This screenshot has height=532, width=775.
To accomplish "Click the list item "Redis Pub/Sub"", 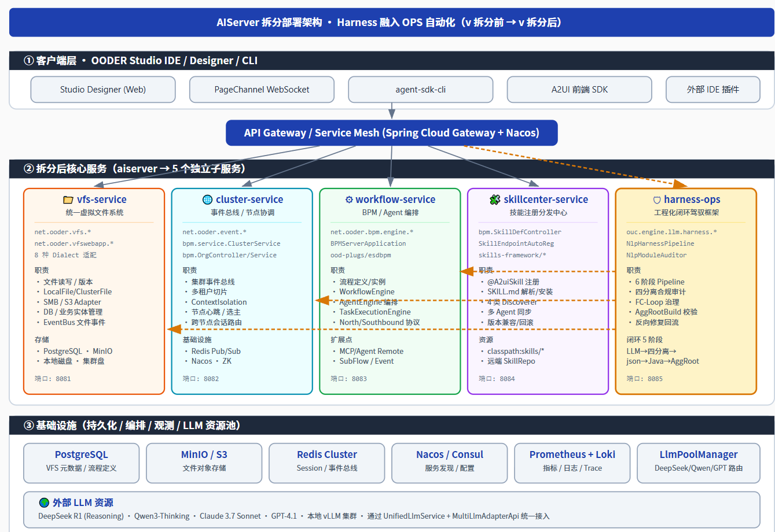I will tap(216, 351).
